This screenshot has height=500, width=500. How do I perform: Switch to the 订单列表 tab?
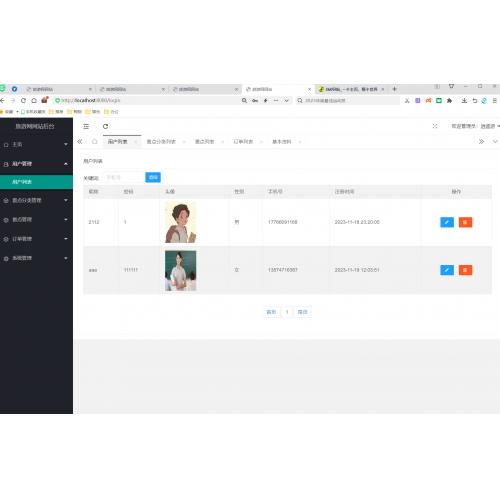243,142
